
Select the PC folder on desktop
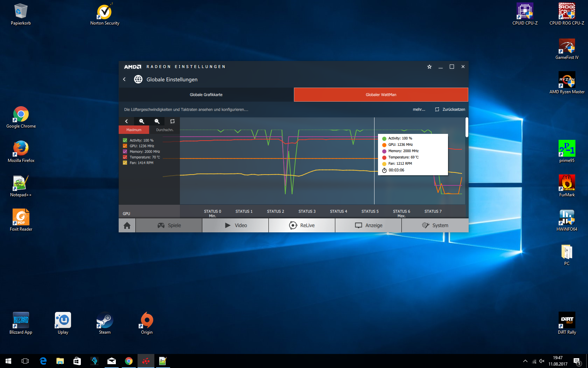point(567,255)
